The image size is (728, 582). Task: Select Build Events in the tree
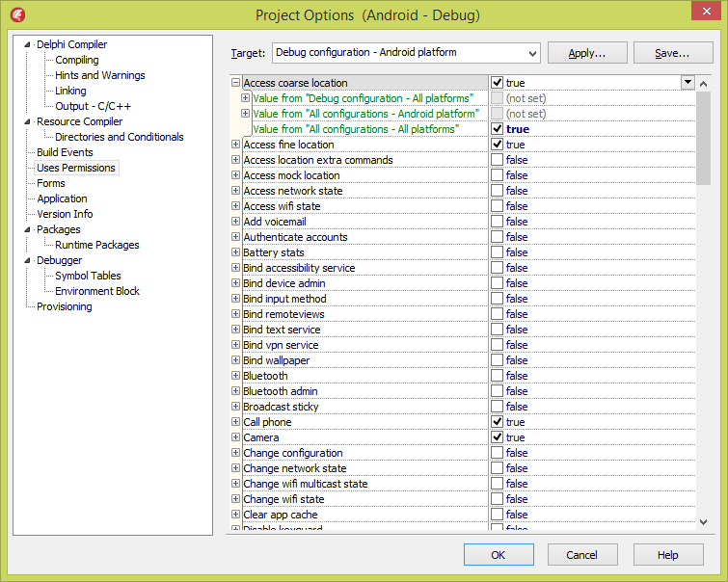[x=65, y=152]
